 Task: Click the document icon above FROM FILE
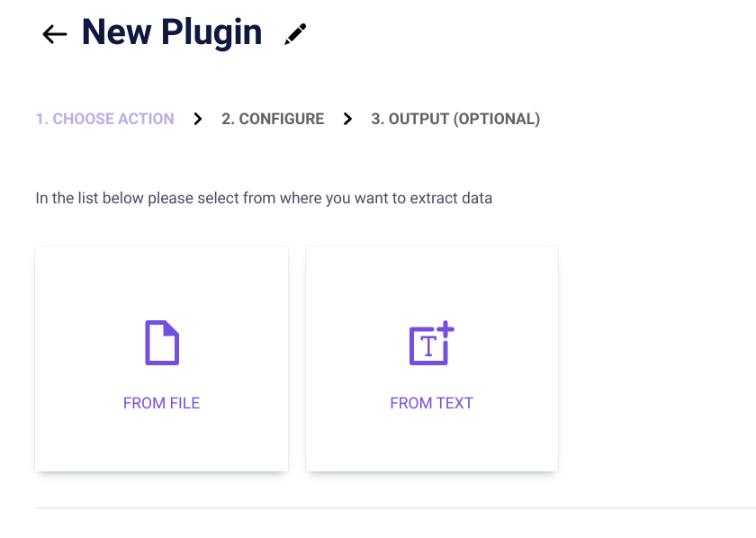[x=162, y=343]
